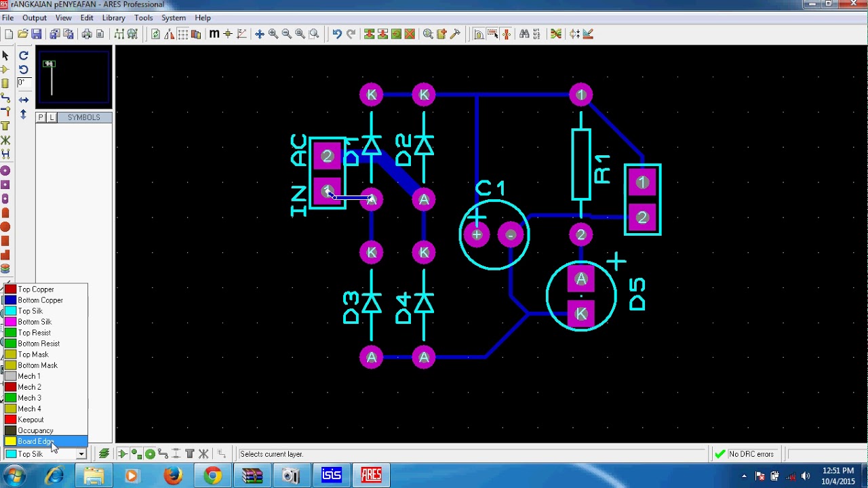Toggle the ratsnest selection filter icon
The width and height of the screenshot is (868, 488).
tap(203, 454)
